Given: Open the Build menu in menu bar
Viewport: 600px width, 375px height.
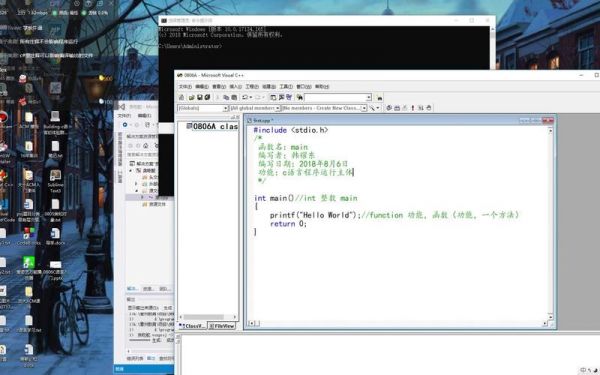Looking at the screenshot, I should (x=269, y=87).
